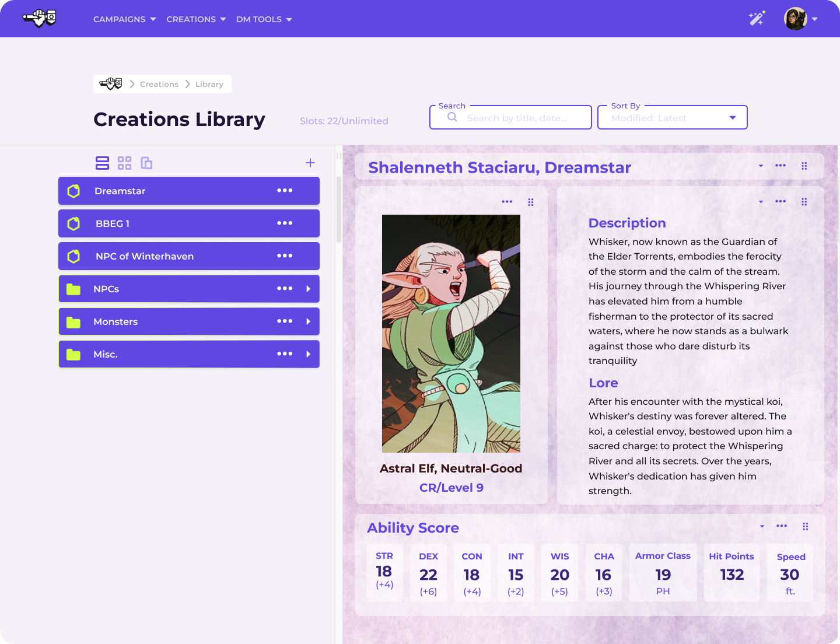The width and height of the screenshot is (840, 644).
Task: Open the magic wand AI generator icon
Action: 757,19
